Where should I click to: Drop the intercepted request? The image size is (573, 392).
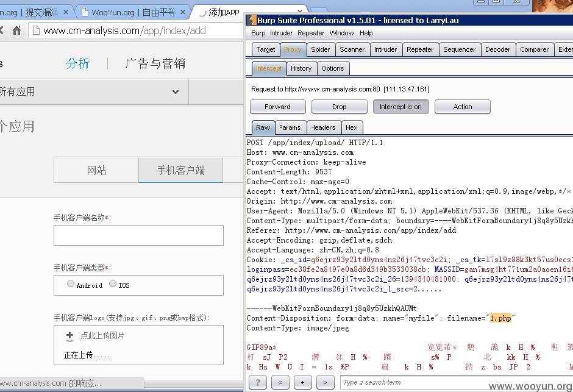pyautogui.click(x=339, y=107)
